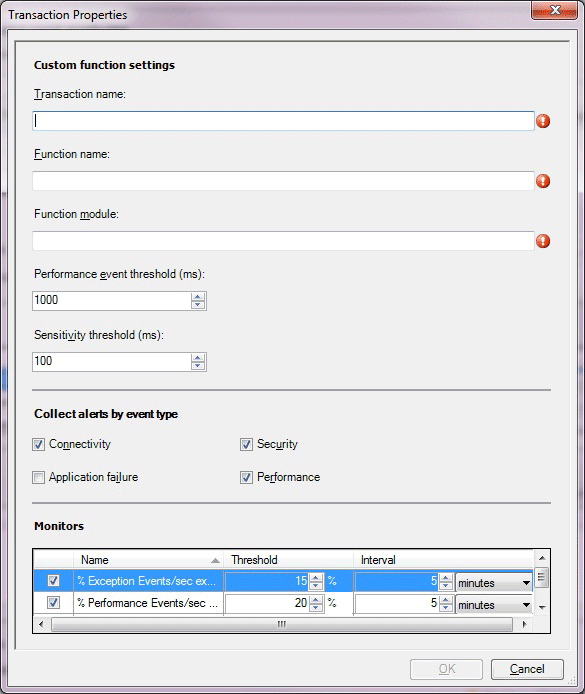The image size is (585, 694).
Task: Increase the Performance event threshold value
Action: 198,296
